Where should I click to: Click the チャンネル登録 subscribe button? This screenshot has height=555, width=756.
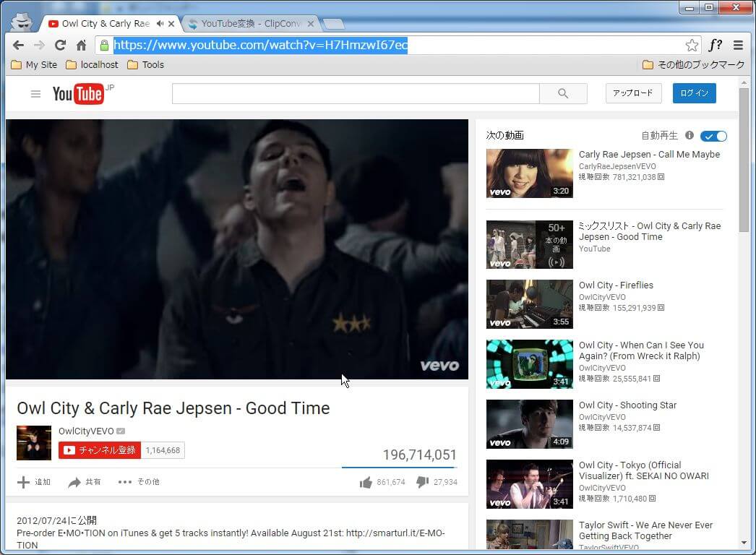(100, 450)
